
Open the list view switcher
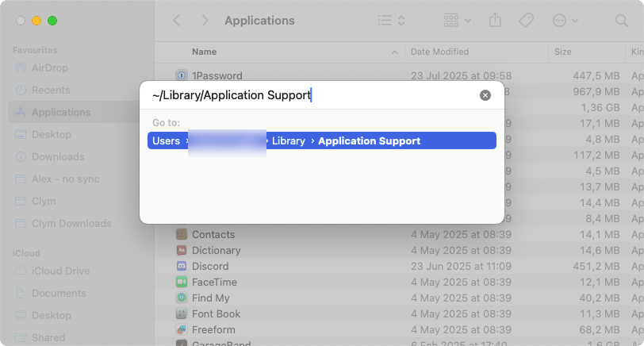pyautogui.click(x=392, y=21)
